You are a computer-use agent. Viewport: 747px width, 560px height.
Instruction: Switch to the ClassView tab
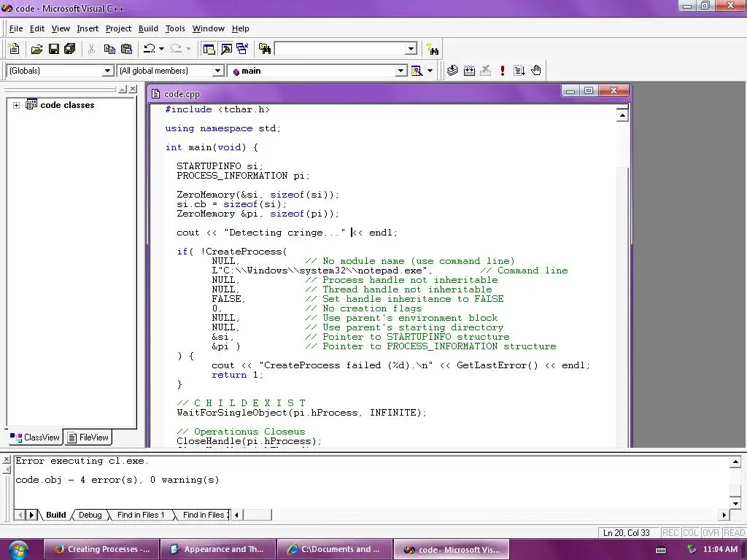click(35, 437)
